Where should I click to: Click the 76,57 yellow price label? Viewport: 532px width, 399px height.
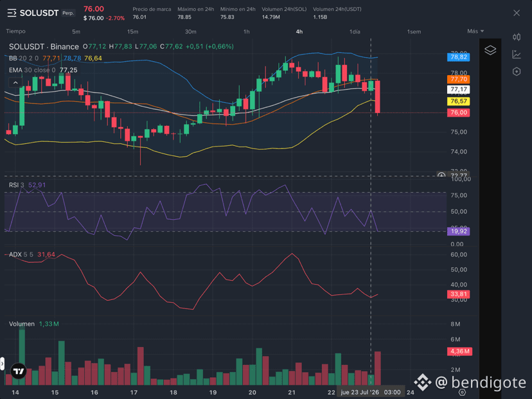point(458,101)
